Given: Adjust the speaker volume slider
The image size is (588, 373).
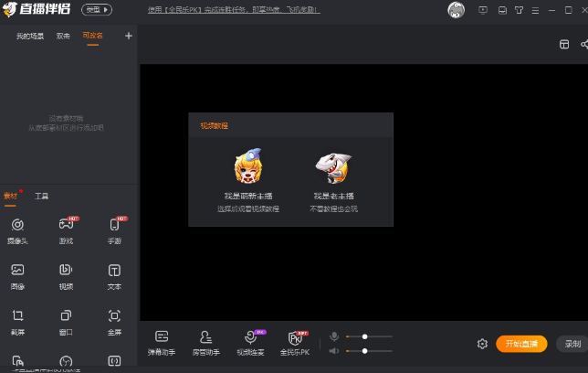Looking at the screenshot, I should (369, 351).
